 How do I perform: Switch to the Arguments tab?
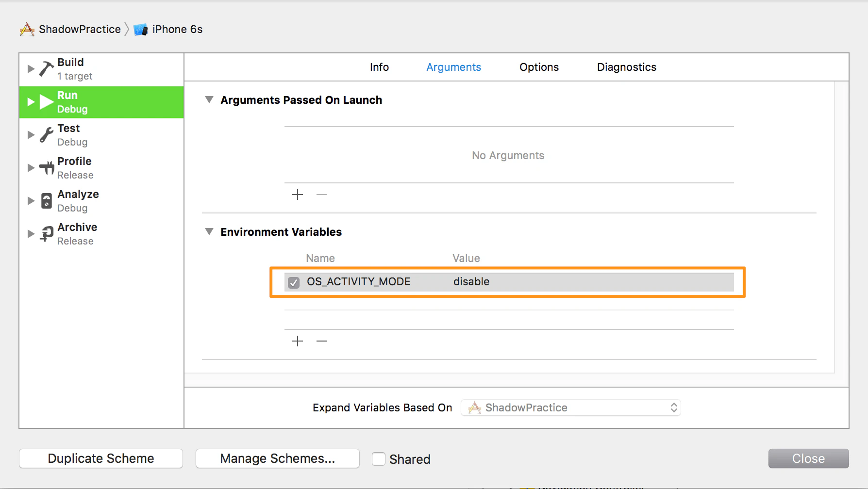click(453, 67)
